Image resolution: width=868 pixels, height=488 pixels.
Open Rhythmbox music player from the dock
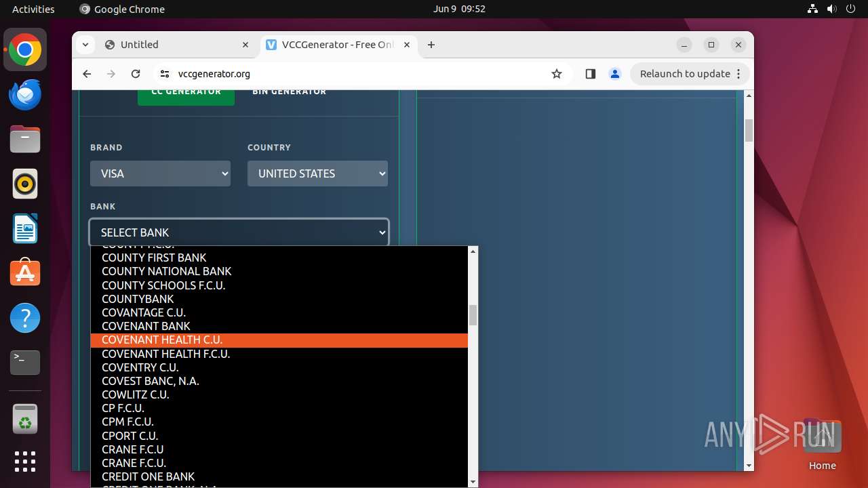[25, 184]
